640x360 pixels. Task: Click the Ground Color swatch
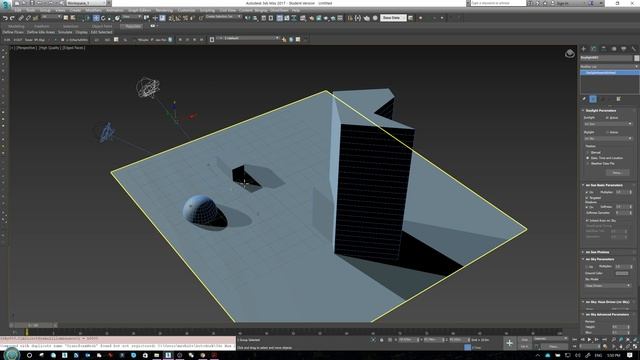tap(622, 273)
